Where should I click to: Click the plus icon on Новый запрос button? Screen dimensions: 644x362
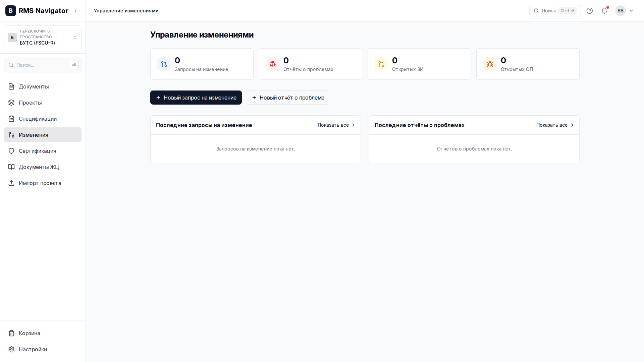point(158,98)
